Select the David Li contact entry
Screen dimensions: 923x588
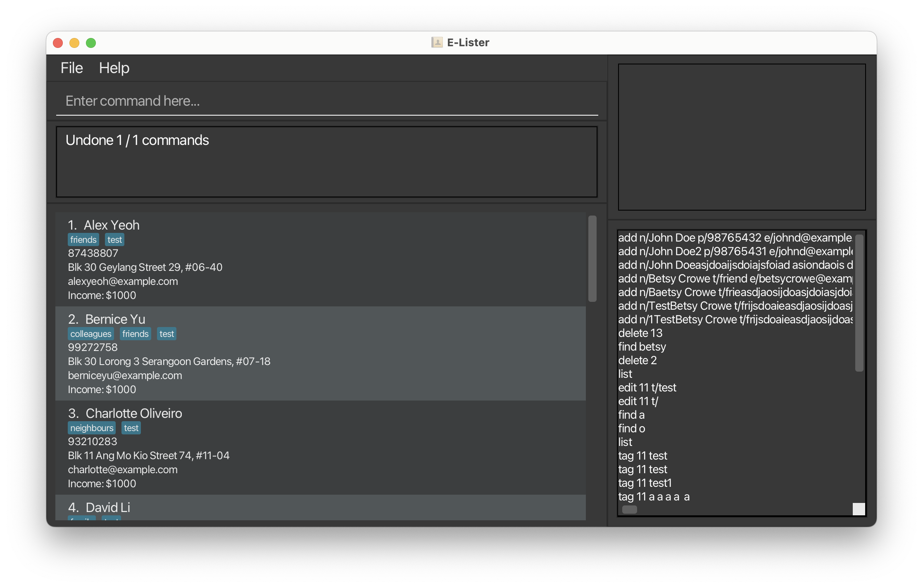coord(320,508)
